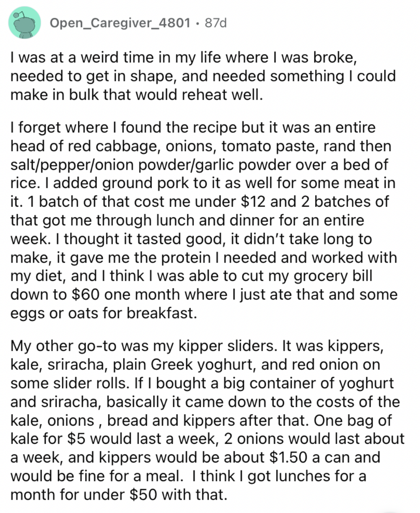Click the 87d comment timestamp

216,23
